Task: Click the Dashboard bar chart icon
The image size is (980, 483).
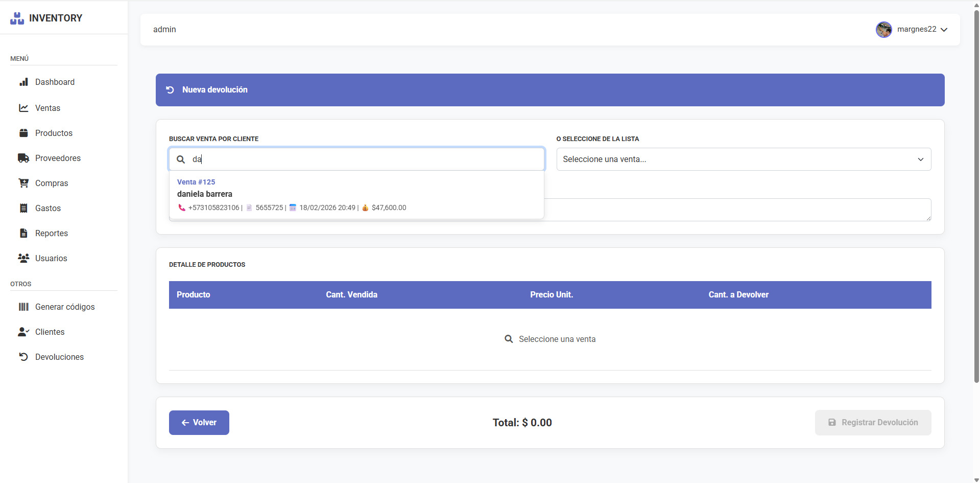Action: (23, 82)
